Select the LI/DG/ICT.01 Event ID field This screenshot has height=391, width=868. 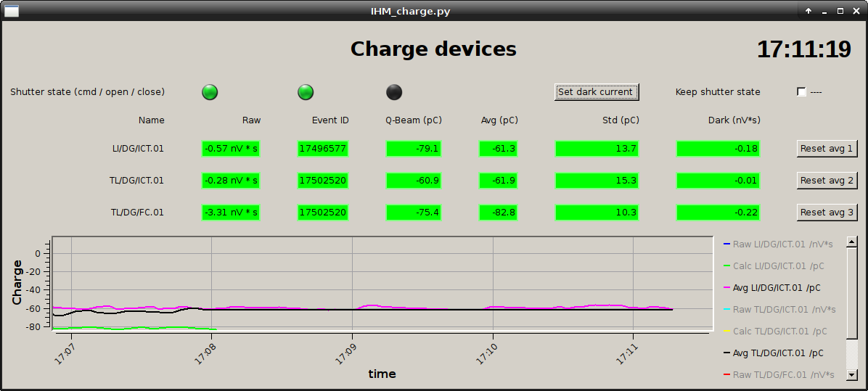323,149
